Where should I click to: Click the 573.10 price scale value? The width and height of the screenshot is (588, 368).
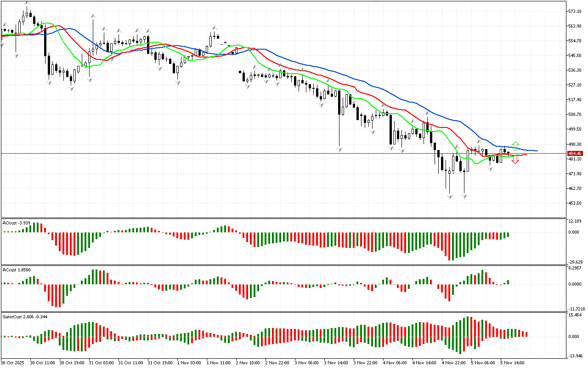[575, 11]
